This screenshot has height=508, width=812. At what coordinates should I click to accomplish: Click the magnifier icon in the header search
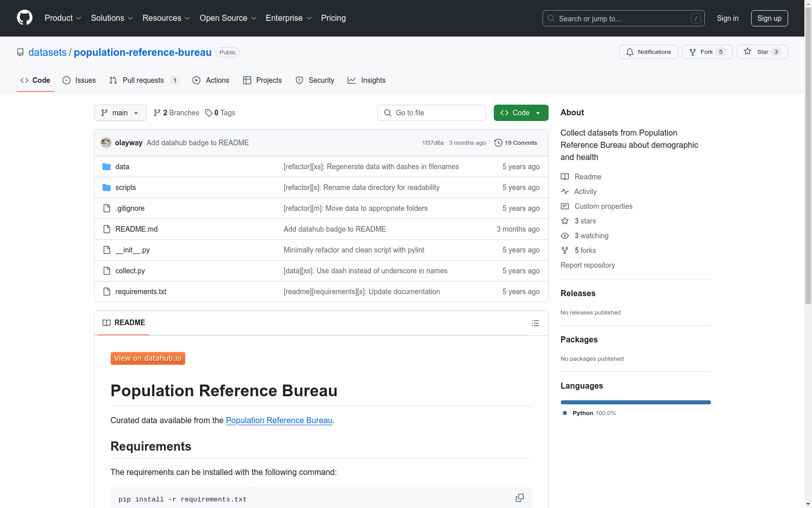click(551, 18)
